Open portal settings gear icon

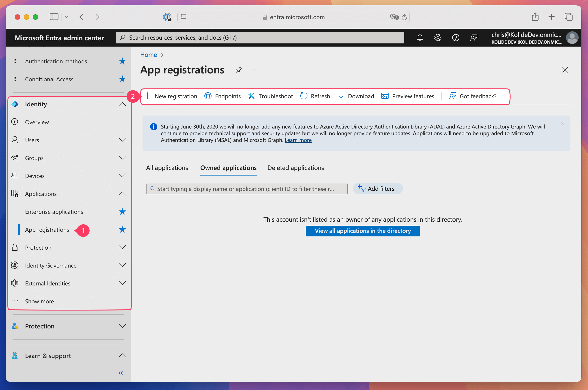point(438,38)
